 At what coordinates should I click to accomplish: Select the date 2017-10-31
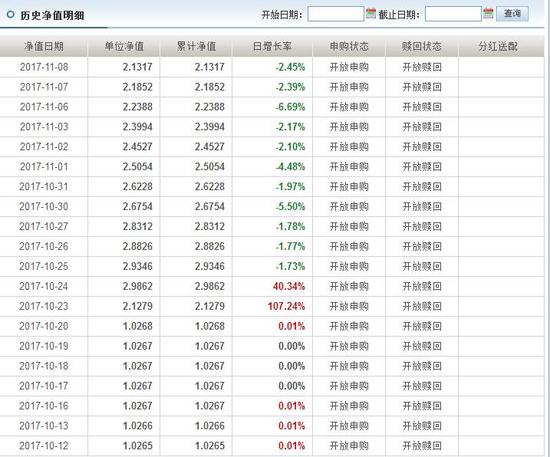point(44,186)
